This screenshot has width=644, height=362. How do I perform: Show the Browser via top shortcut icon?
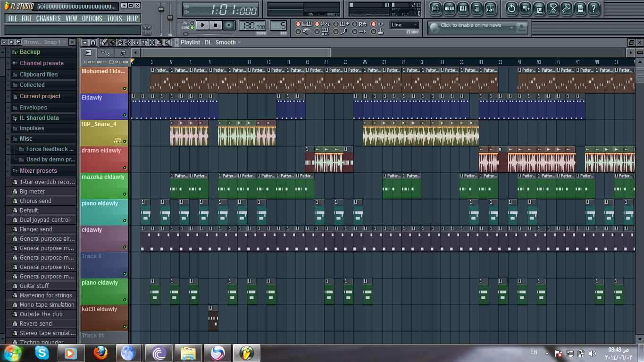coord(477,8)
